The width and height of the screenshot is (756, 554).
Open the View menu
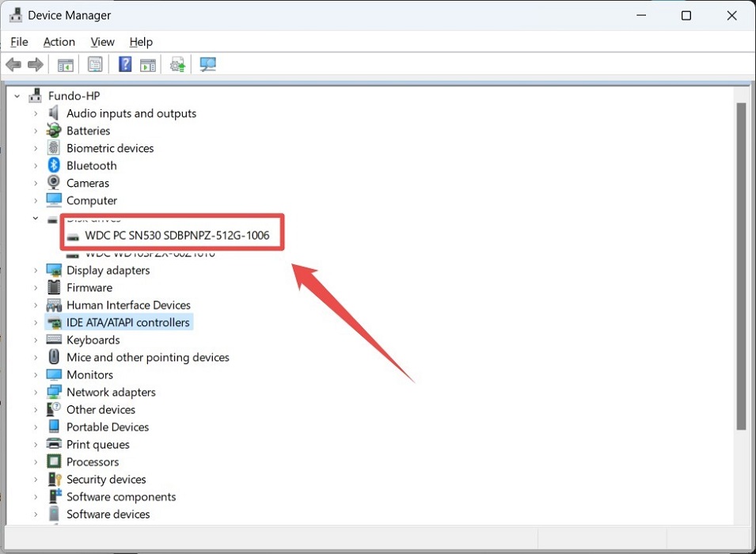[102, 42]
